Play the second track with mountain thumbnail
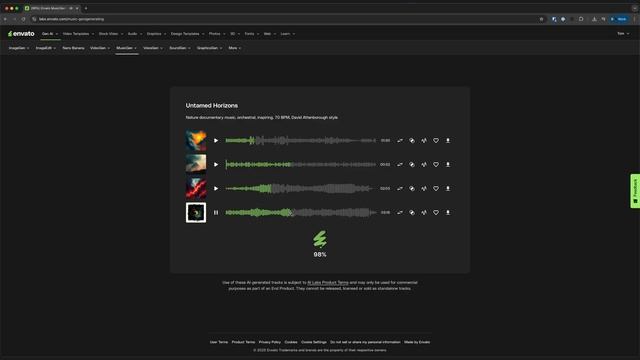Image resolution: width=640 pixels, height=360 pixels. 216,164
